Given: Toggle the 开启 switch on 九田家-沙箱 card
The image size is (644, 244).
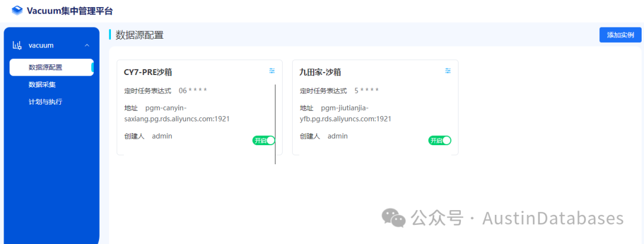Looking at the screenshot, I should pyautogui.click(x=440, y=140).
